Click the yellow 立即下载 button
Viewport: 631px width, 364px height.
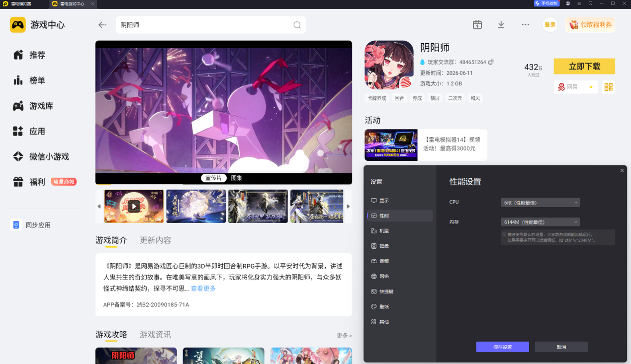(584, 67)
